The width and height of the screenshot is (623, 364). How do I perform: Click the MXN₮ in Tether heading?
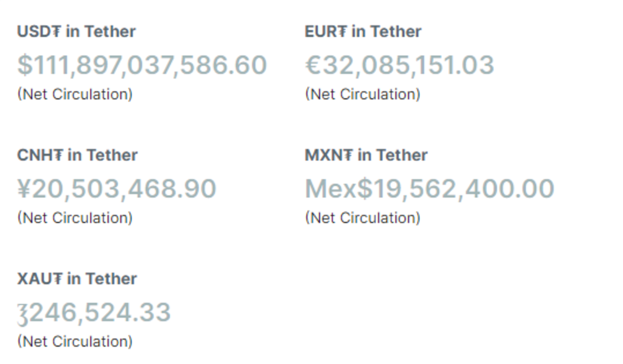366,155
